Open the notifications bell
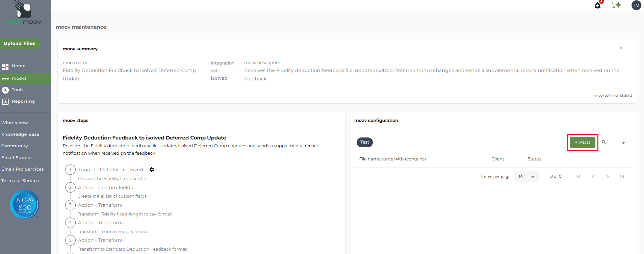 (598, 5)
